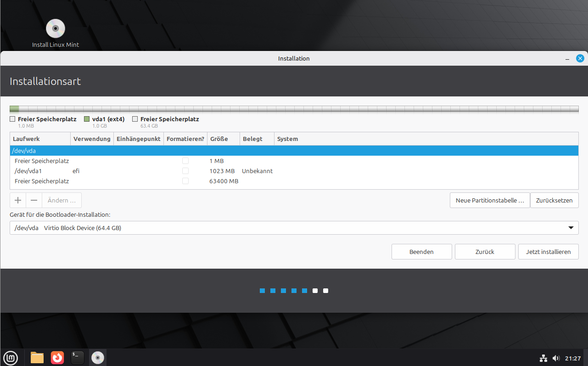This screenshot has height=366, width=588.
Task: Click the minus icon to remove partition
Action: (34, 200)
